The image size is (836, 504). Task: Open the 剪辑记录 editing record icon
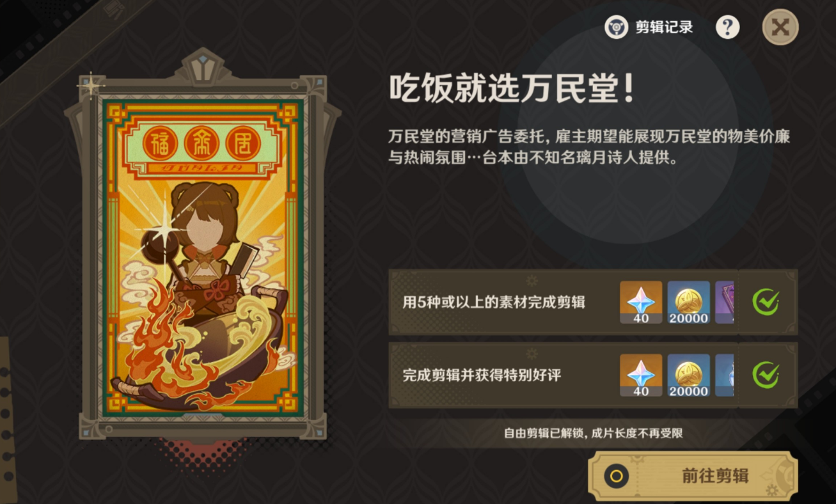[617, 28]
